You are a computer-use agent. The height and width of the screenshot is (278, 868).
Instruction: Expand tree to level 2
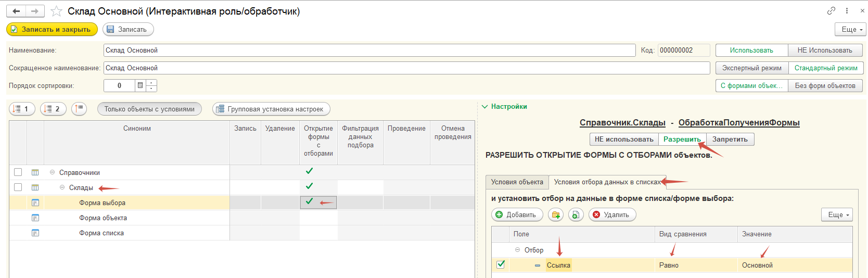tap(53, 109)
